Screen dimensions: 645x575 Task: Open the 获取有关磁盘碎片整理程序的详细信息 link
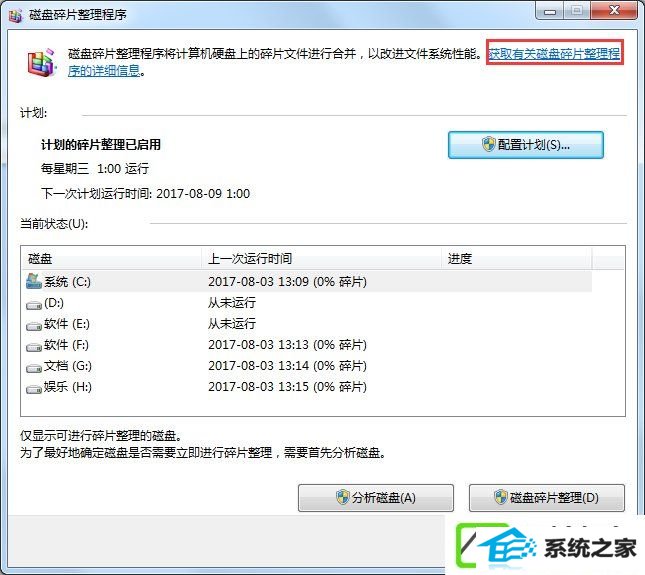click(x=554, y=53)
